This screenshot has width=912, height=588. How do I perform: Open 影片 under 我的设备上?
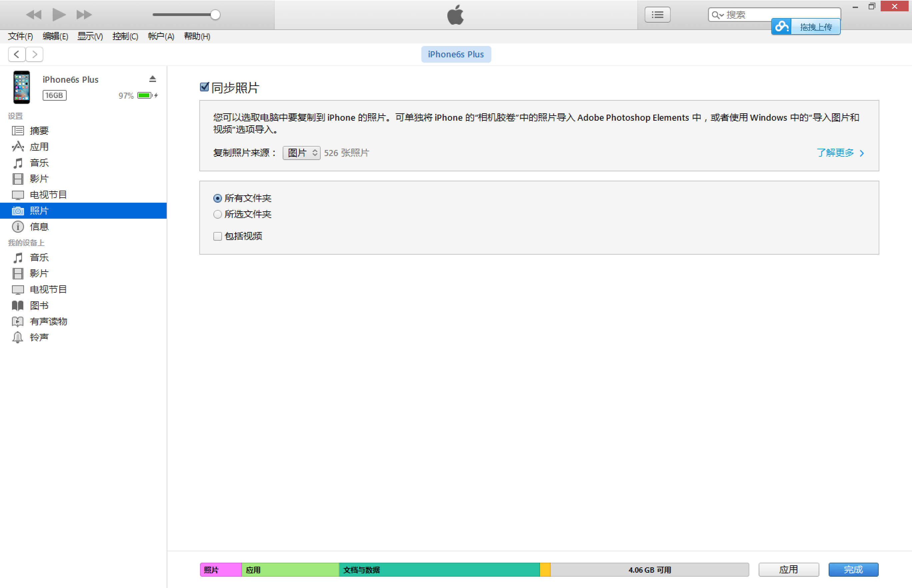[83, 273]
